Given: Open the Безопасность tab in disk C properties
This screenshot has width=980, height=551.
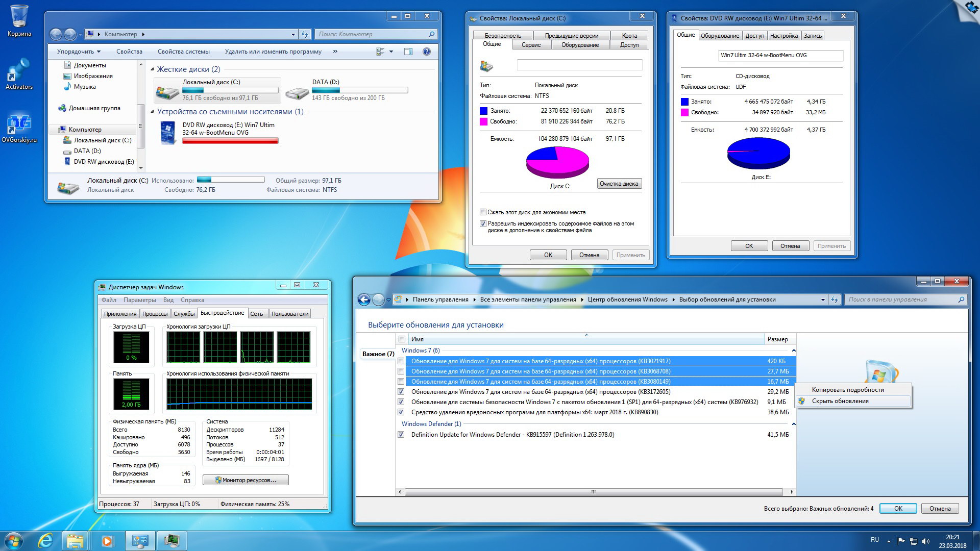Looking at the screenshot, I should (x=503, y=36).
